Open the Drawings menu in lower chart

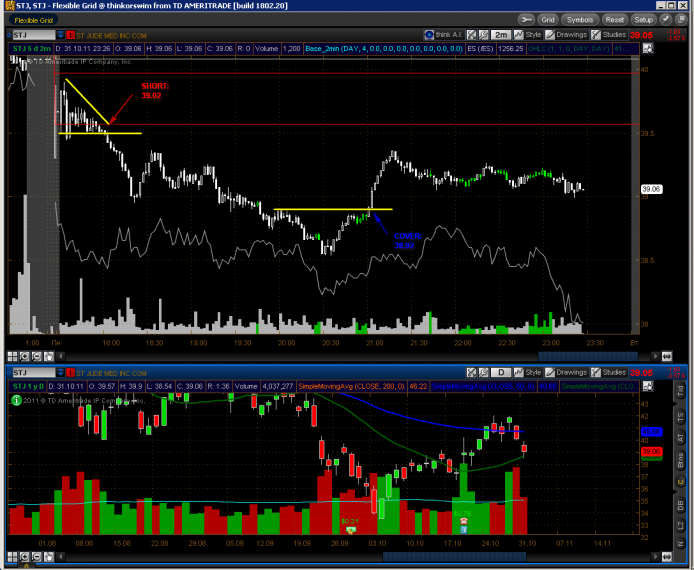pos(566,373)
